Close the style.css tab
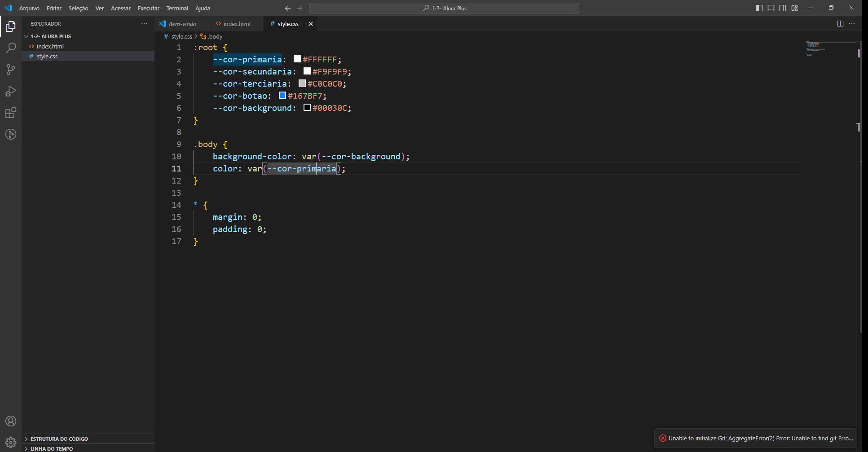 pos(311,24)
